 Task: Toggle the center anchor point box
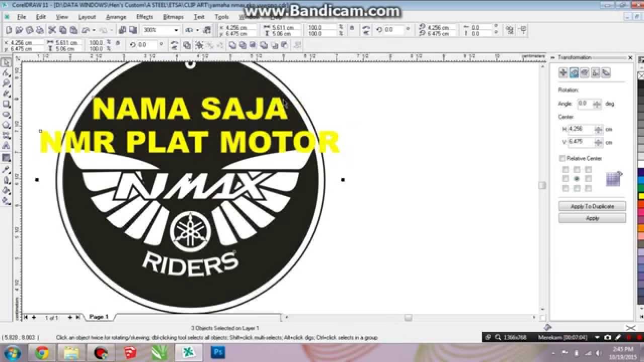pyautogui.click(x=577, y=178)
